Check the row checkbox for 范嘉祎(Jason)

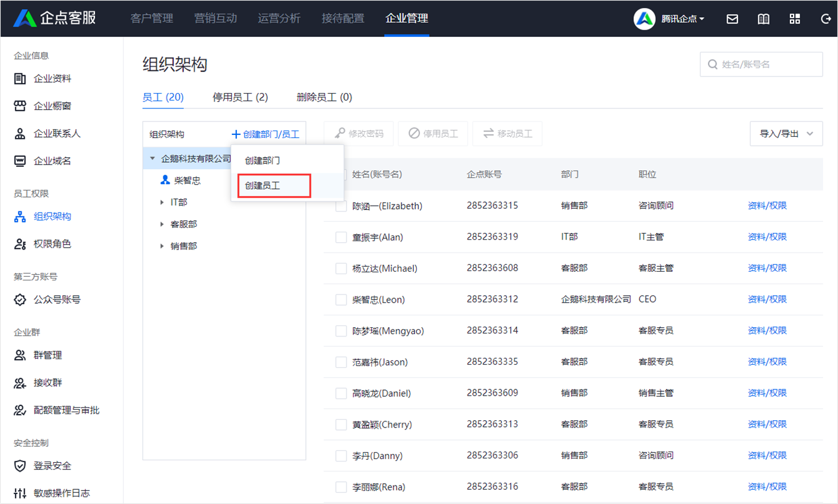[x=341, y=362]
